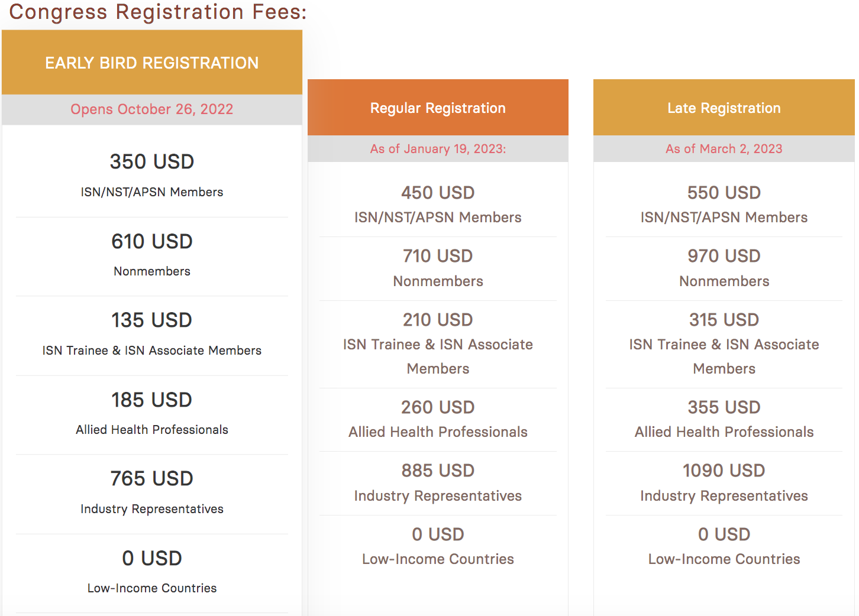Select early bird 610 USD nonmember price

(x=152, y=241)
